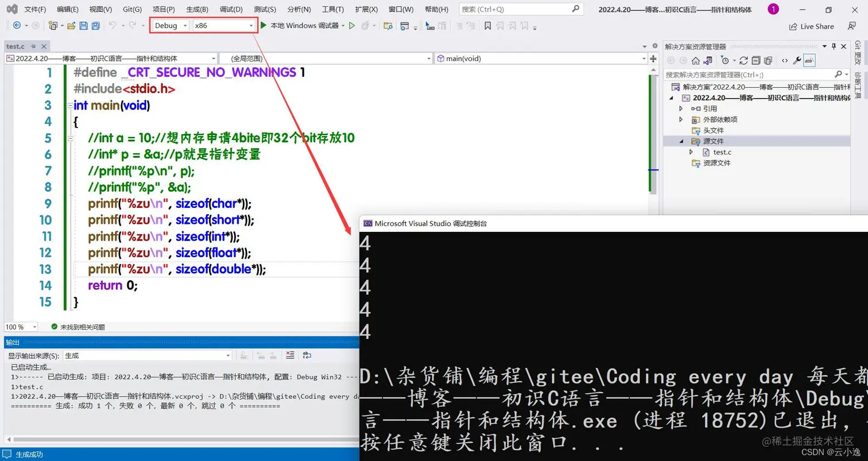This screenshot has height=461, width=868.
Task: Click the undo arrow in toolbar
Action: coord(113,26)
